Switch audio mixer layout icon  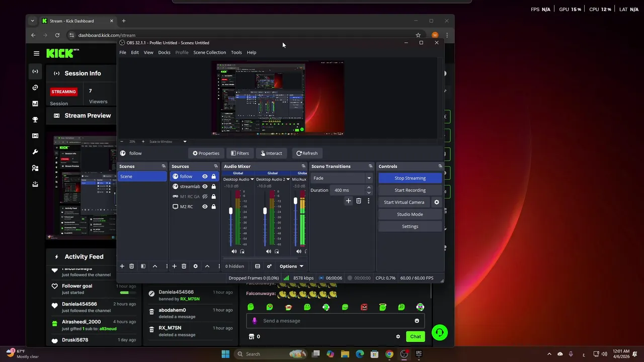[x=258, y=266]
